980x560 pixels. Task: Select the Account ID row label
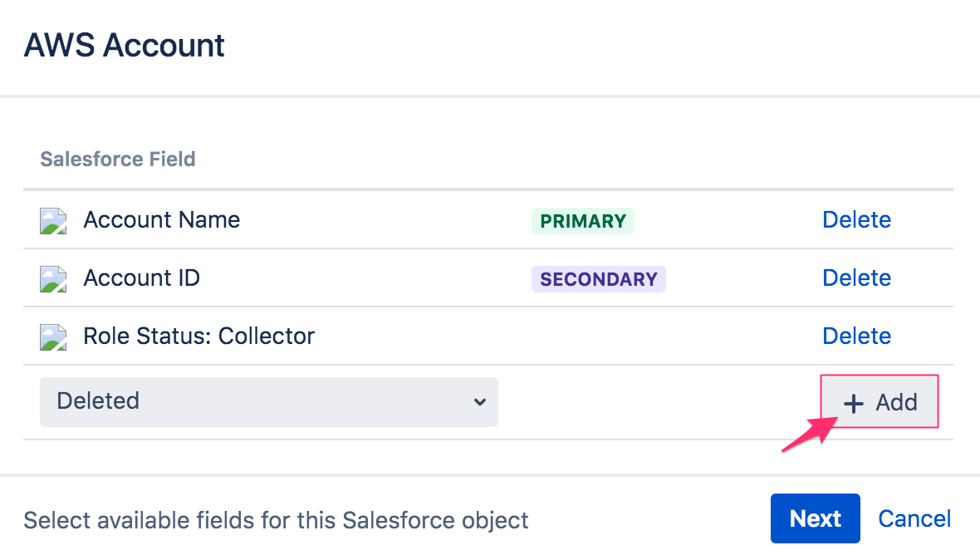[142, 278]
